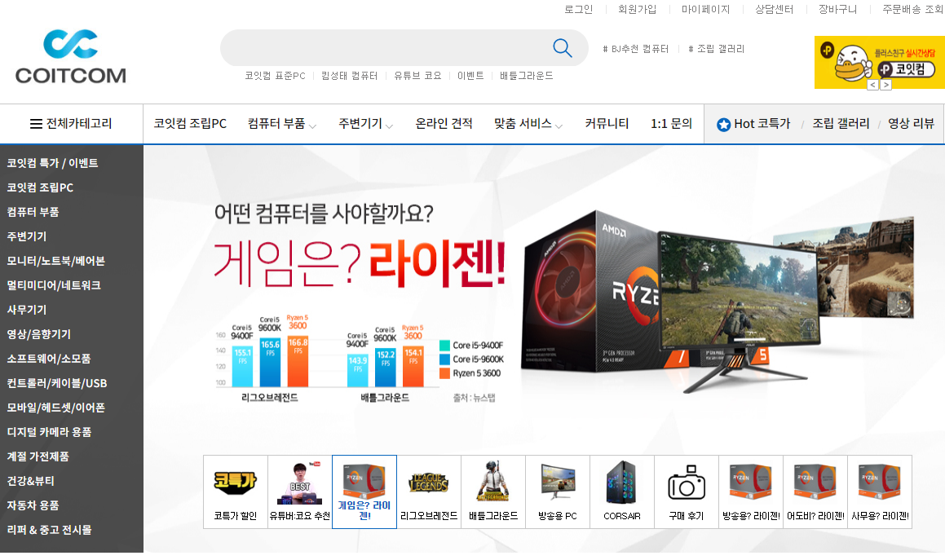The image size is (945, 560).
Task: Click the previous banner arrow on ad
Action: coord(872,85)
